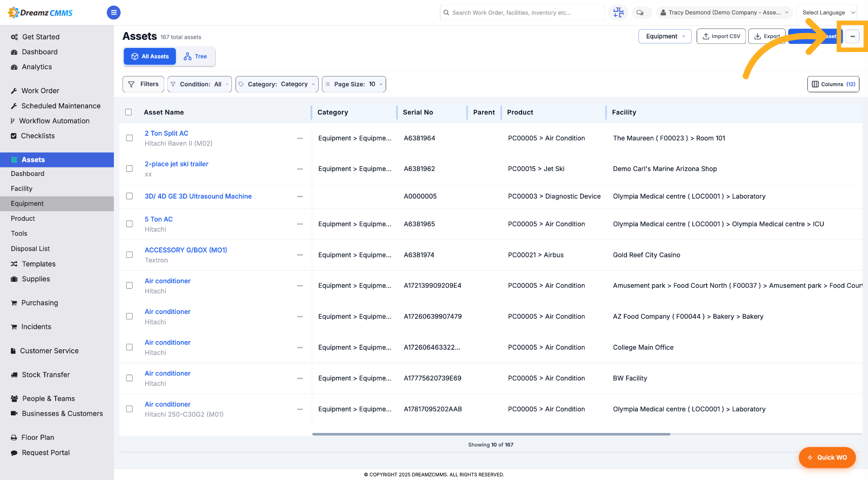Click the Filters button
This screenshot has height=480, width=868.
coord(143,84)
